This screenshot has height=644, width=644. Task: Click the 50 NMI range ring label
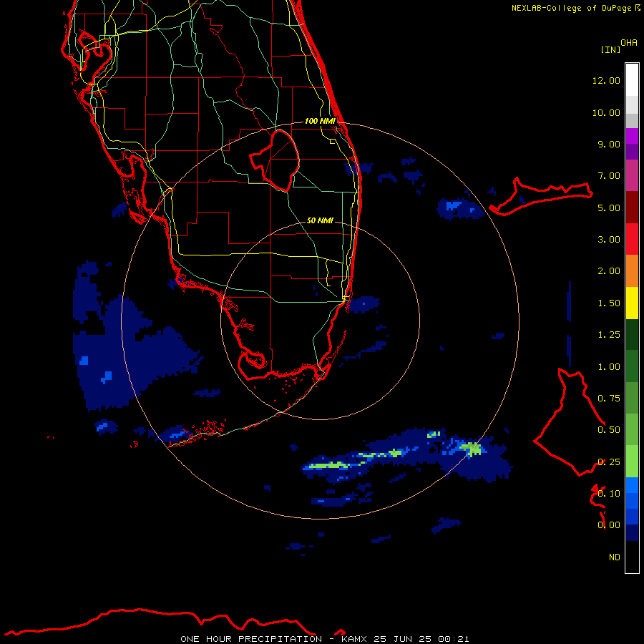(x=320, y=220)
